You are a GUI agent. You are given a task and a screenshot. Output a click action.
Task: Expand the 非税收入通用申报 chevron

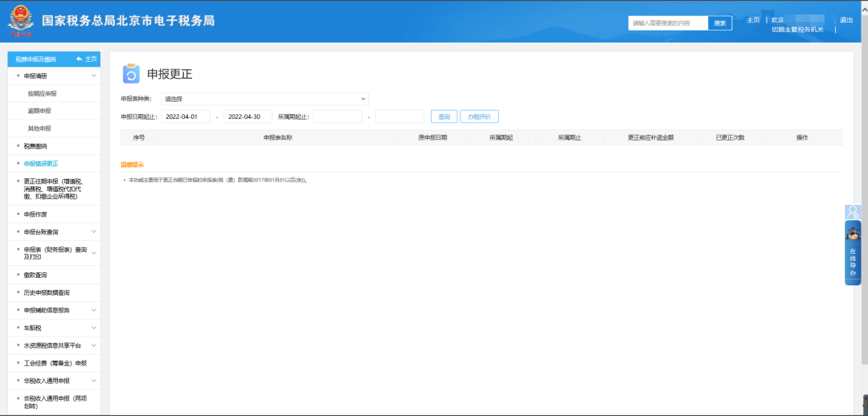[x=93, y=381]
